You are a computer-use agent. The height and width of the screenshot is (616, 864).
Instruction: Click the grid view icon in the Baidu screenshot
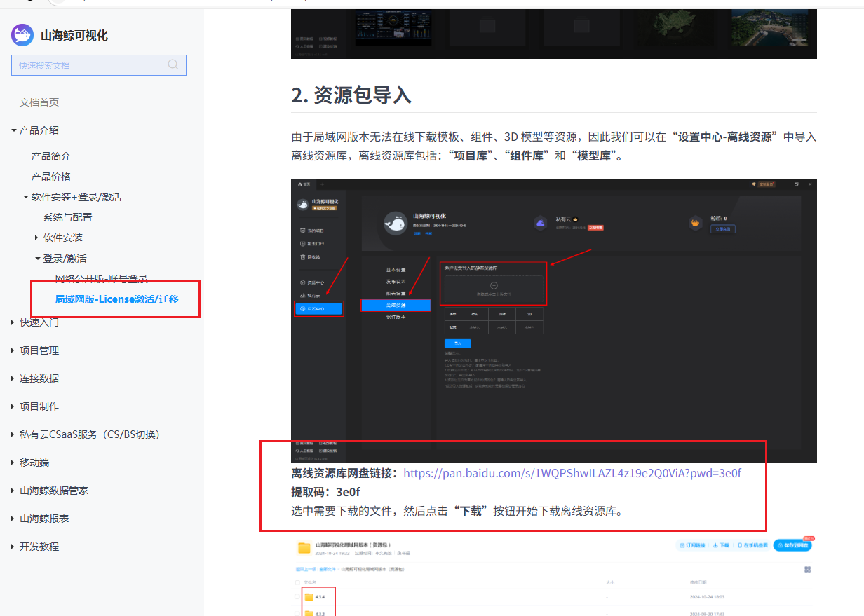pyautogui.click(x=808, y=569)
